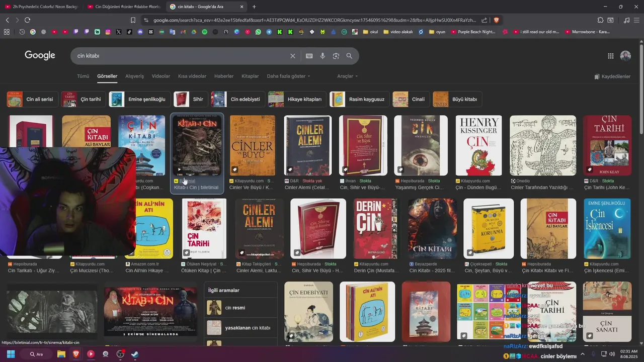Open the 'oyun' bookmarks folder
The image size is (644, 362).
[x=437, y=32]
